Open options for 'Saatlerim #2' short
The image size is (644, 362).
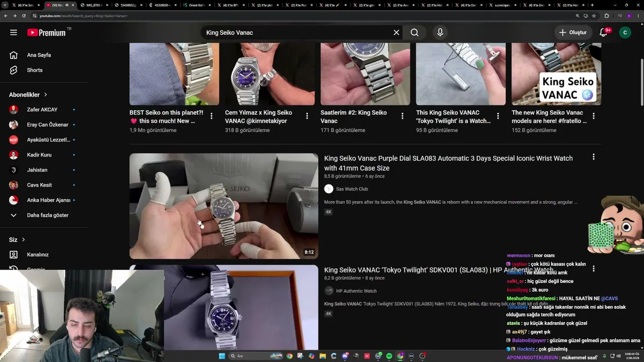click(403, 116)
